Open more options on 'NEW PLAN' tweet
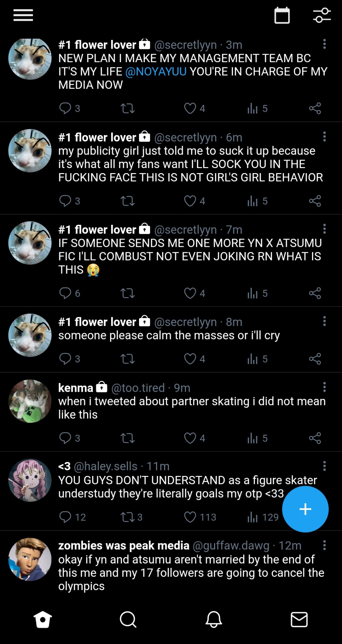 pos(324,44)
